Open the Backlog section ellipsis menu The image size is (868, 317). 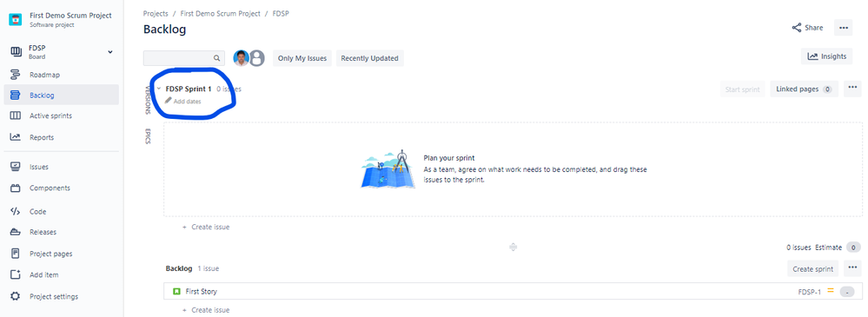pyautogui.click(x=852, y=268)
